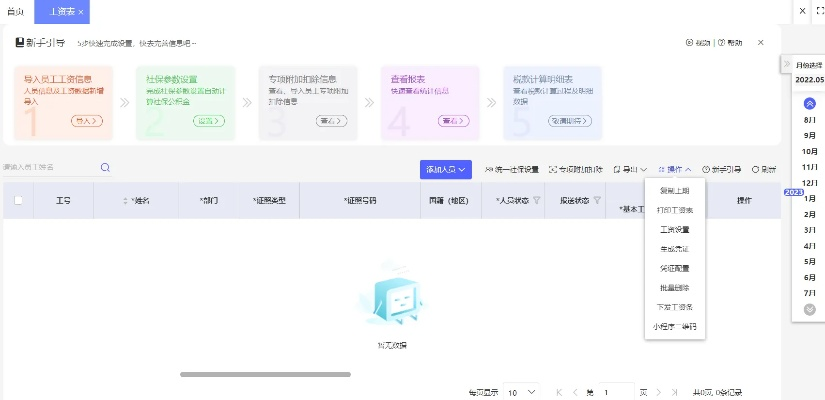
Task: Choose 复制上期 from the 操作 menu
Action: (x=675, y=191)
